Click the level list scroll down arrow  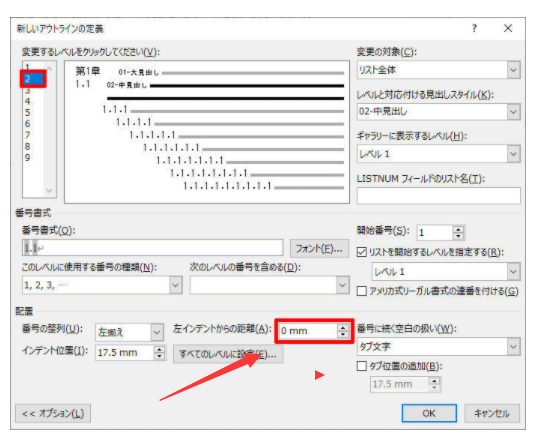49,191
